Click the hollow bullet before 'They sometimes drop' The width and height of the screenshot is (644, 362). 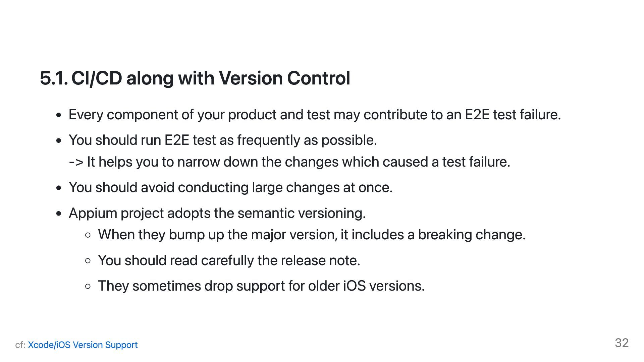coord(88,287)
